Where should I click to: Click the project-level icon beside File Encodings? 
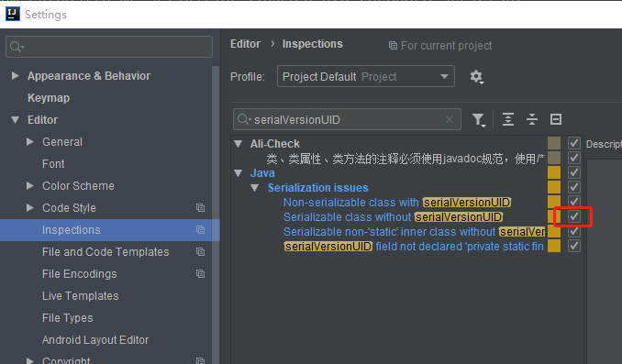(200, 273)
